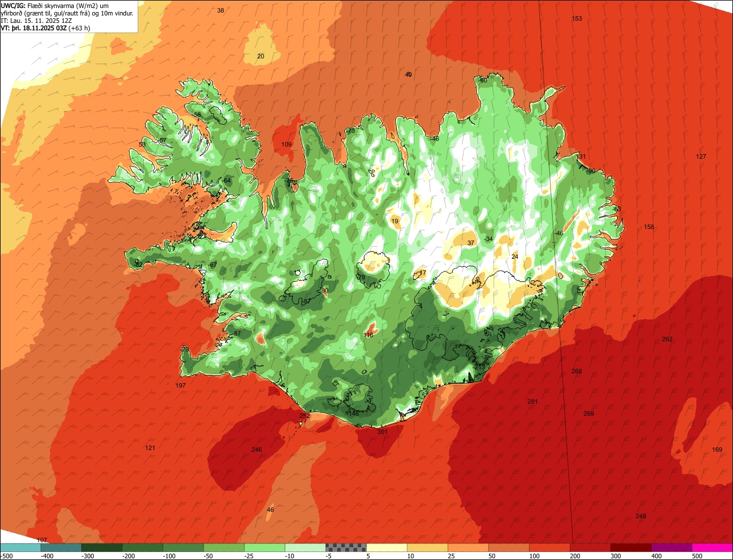
Task: Click the map value '252' on the southwest coast
Action: (305, 416)
